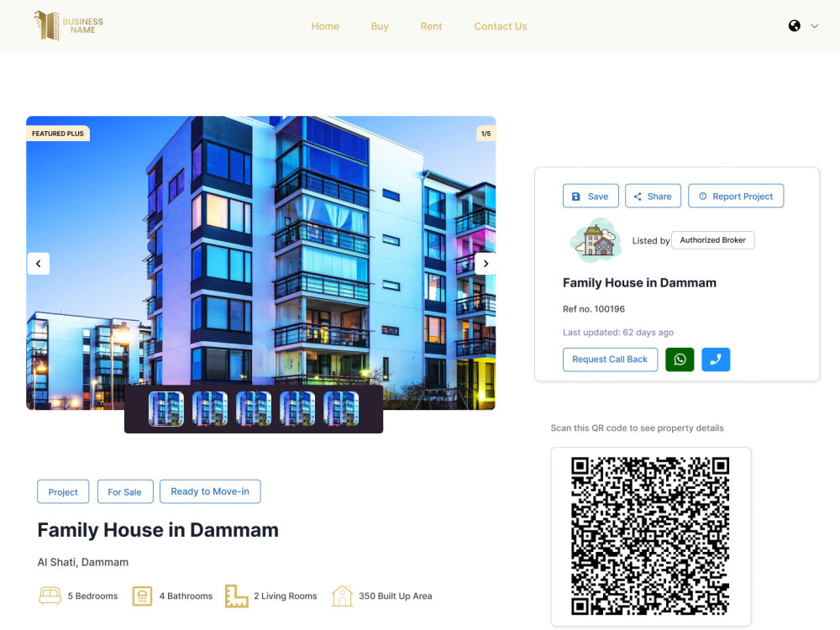
Task: Click the sidebar card title Family House in Dammam
Action: click(639, 283)
